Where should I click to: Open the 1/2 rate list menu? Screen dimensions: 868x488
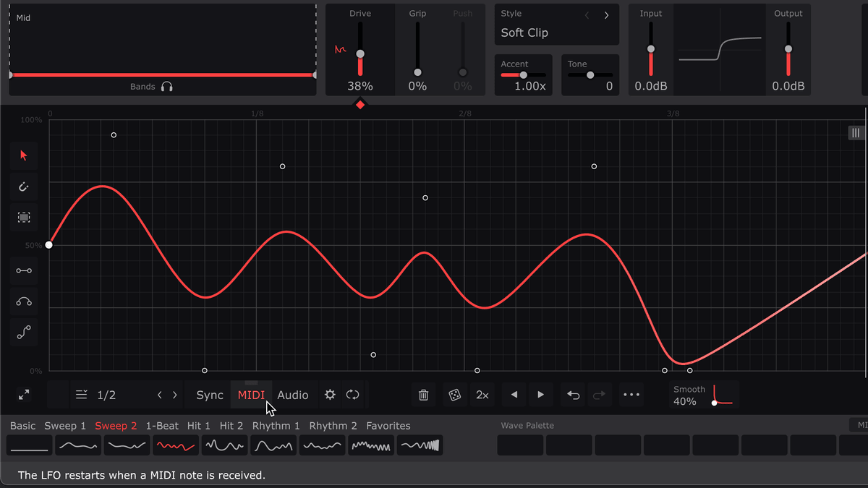(81, 395)
